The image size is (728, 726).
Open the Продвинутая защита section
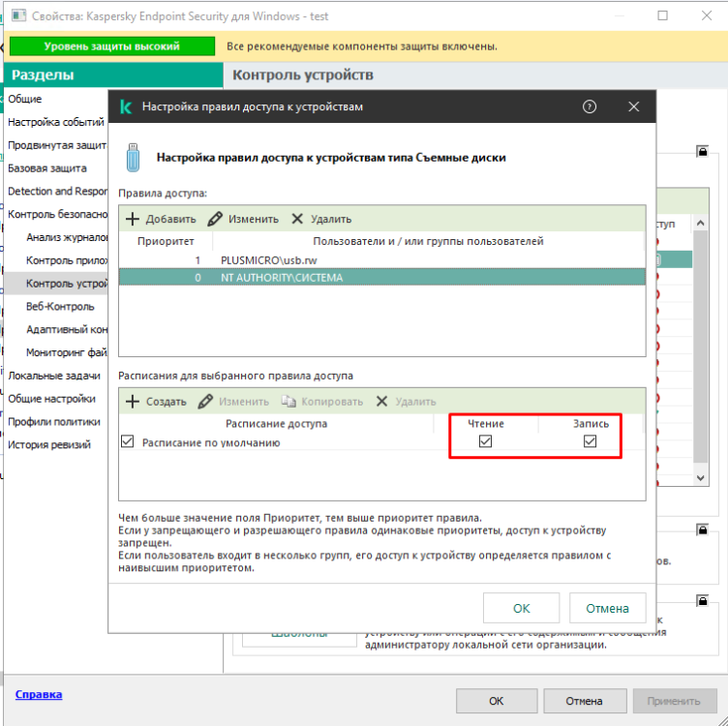(57, 145)
